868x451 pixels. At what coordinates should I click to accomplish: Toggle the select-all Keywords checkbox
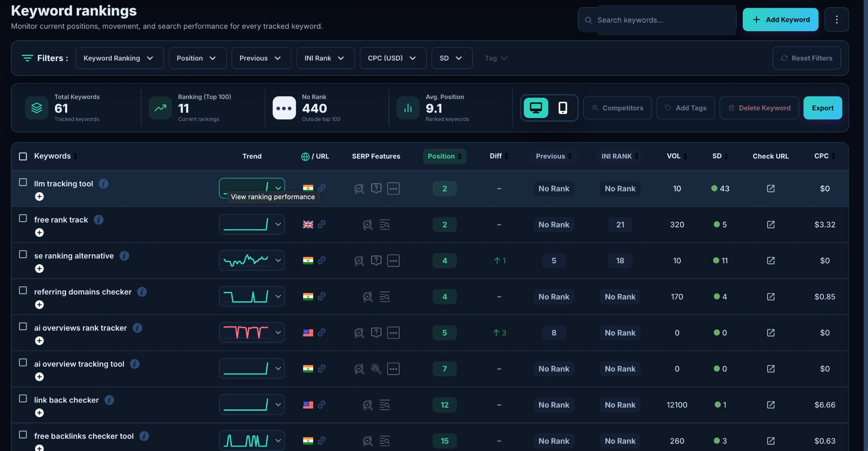pos(23,157)
